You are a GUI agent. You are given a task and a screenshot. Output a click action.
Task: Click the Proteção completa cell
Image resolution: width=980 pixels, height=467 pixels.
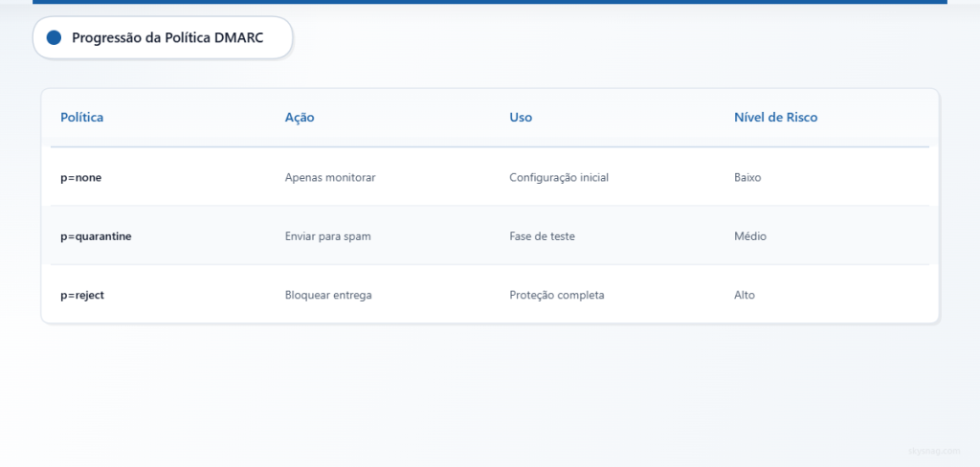point(557,295)
